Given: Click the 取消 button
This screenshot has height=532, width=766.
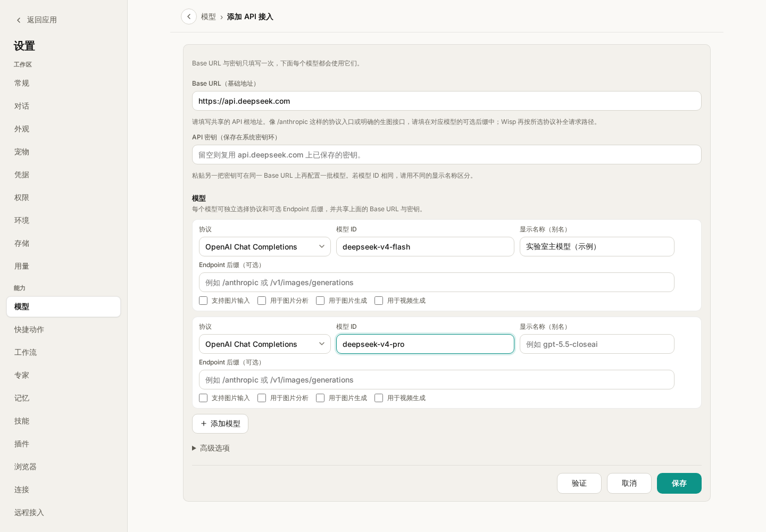Looking at the screenshot, I should click(629, 483).
